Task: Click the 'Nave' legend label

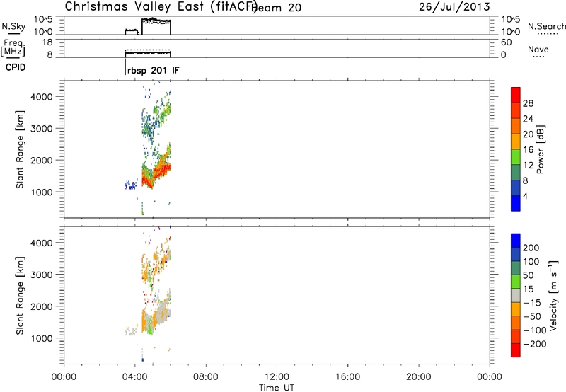Action: point(538,49)
